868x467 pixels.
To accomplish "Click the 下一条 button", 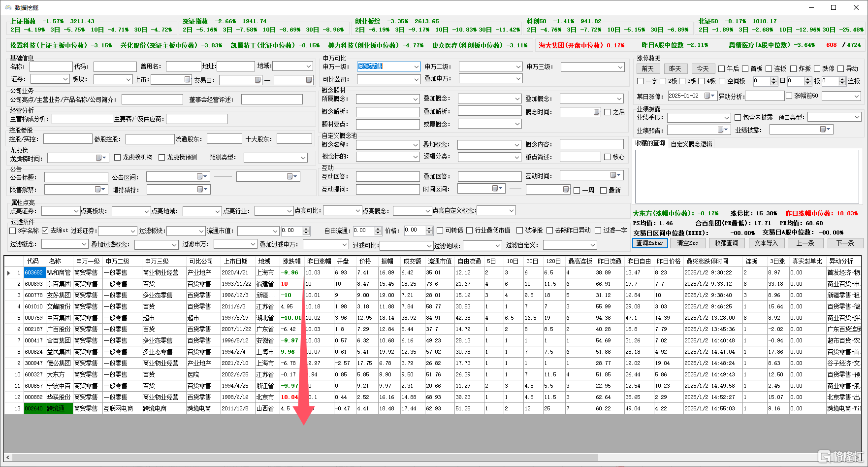I will tap(845, 243).
